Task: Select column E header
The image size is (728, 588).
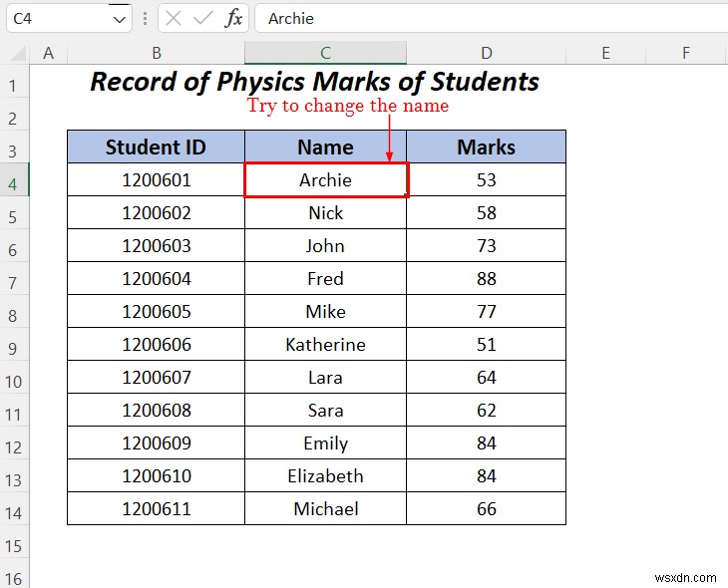Action: (x=605, y=53)
